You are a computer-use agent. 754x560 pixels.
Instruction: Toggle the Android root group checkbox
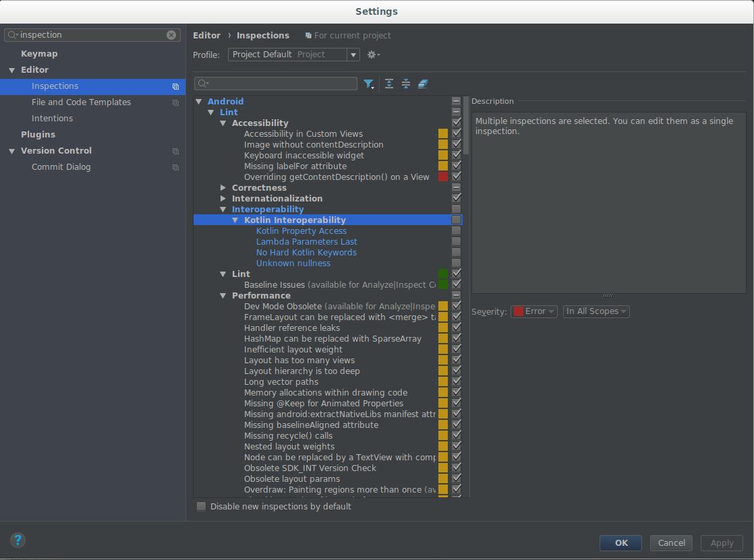tap(457, 101)
